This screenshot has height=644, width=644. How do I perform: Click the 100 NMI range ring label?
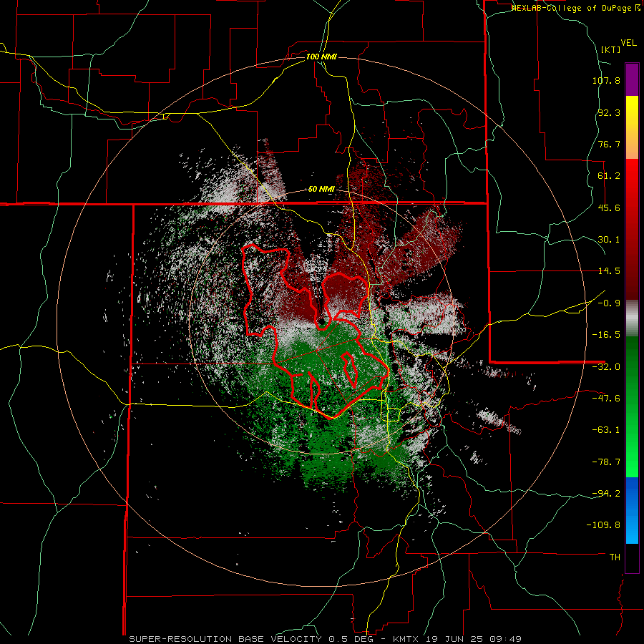tap(321, 57)
